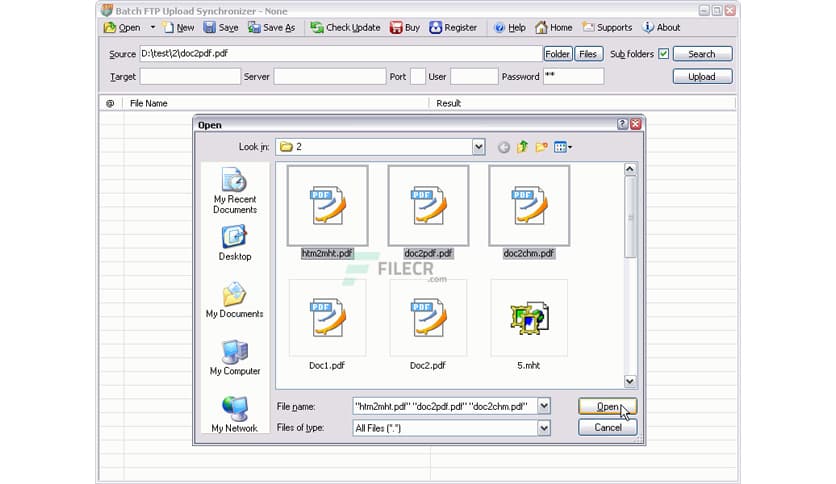Create a new folder in the dialog

pyautogui.click(x=542, y=147)
